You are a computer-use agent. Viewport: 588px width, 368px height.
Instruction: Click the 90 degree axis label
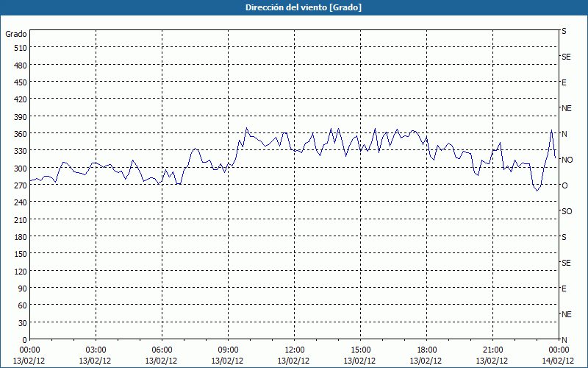[23, 289]
